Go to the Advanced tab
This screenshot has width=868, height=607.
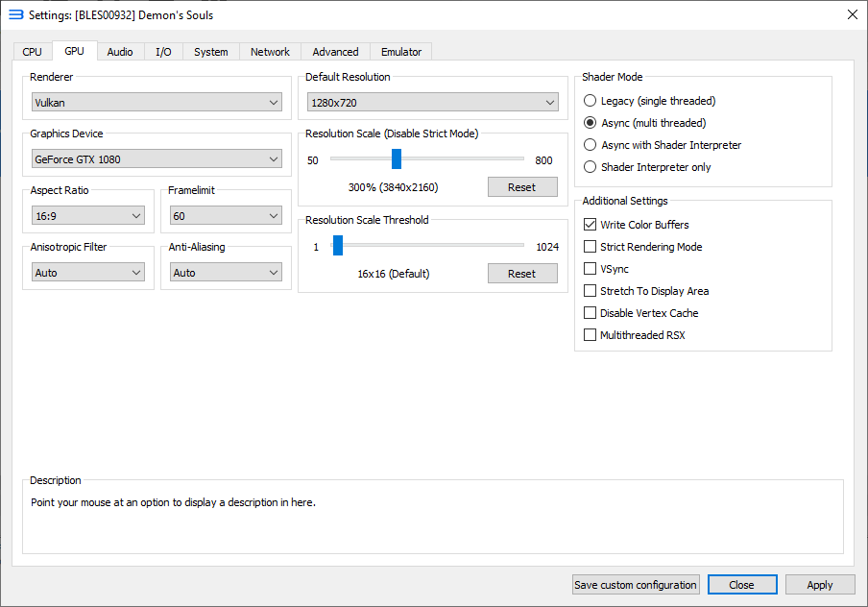click(x=335, y=52)
